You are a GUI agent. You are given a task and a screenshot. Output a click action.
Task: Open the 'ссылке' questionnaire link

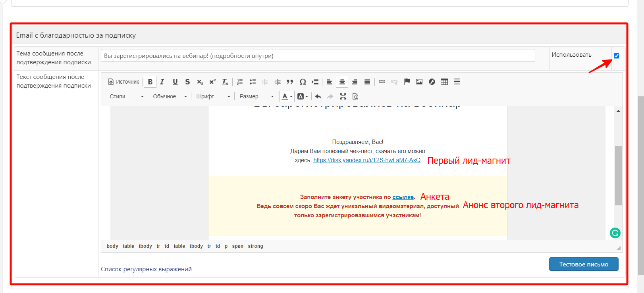[x=403, y=197]
